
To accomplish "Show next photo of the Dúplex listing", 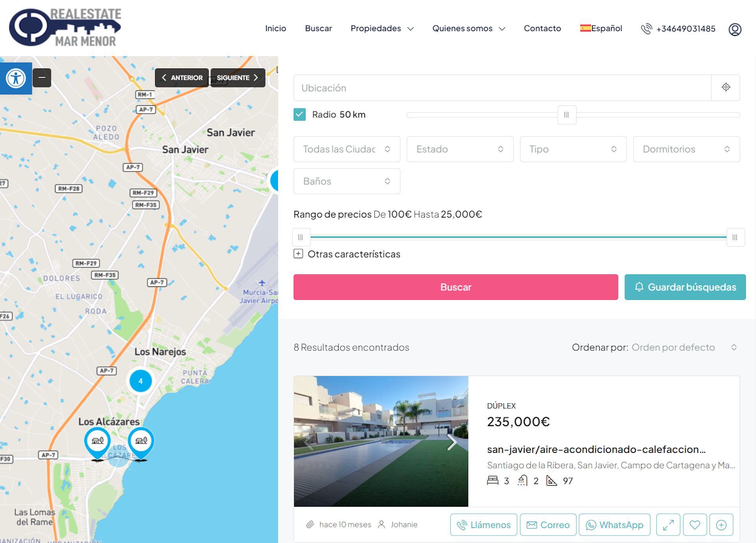I will (452, 442).
